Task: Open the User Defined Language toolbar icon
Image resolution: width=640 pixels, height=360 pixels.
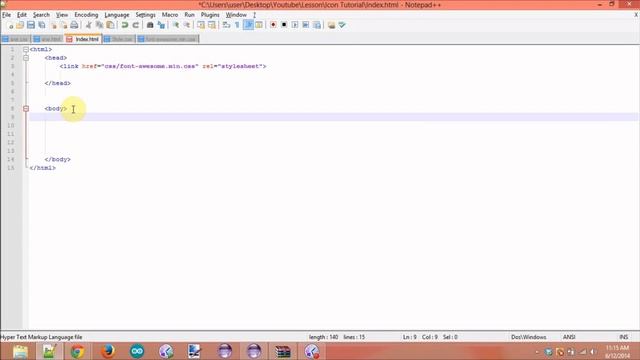Action: (259, 25)
